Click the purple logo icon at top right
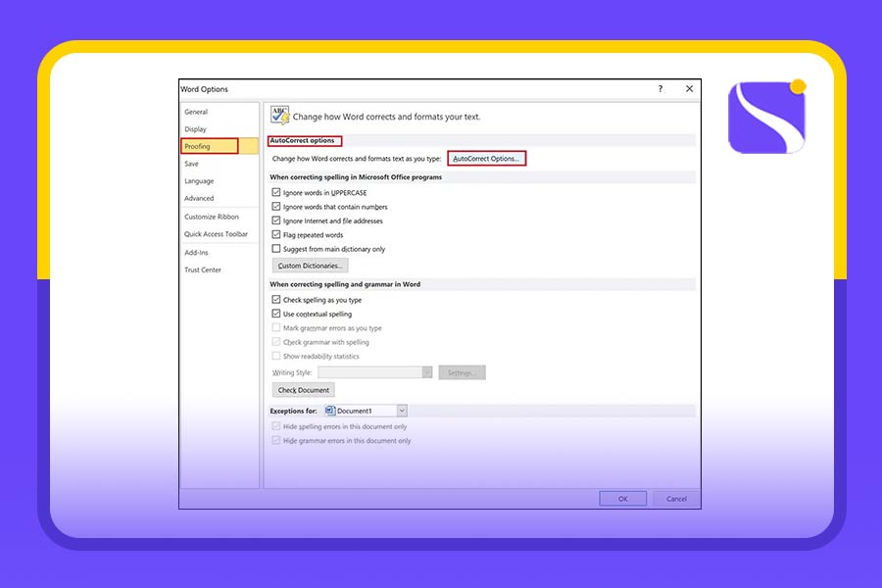Screen dimensions: 882x588 [766, 117]
